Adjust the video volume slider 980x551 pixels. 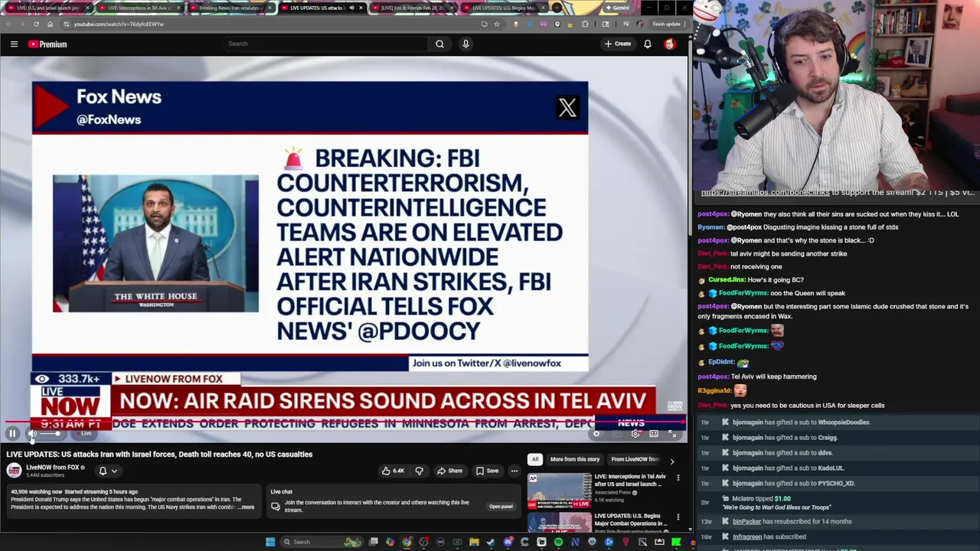click(x=50, y=434)
